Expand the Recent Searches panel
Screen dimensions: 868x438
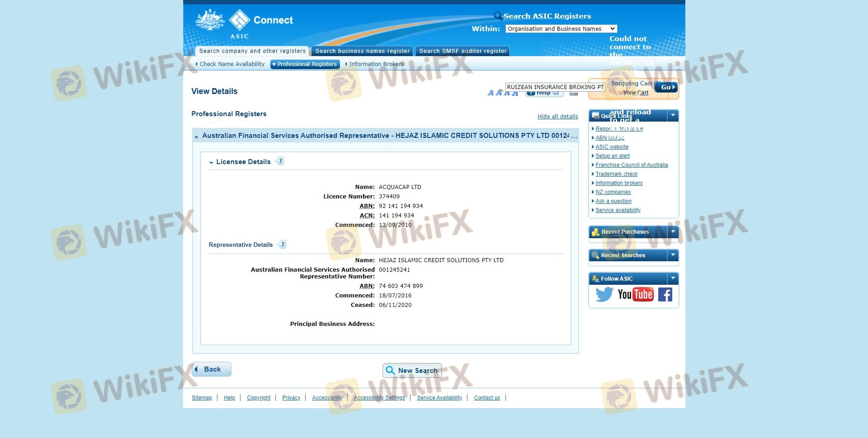coord(673,255)
